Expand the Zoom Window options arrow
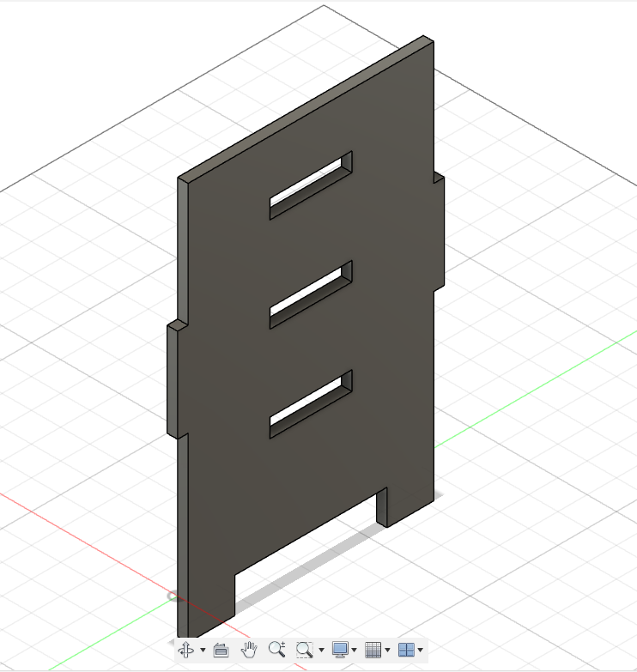Viewport: 637px width, 672px height. [x=321, y=651]
